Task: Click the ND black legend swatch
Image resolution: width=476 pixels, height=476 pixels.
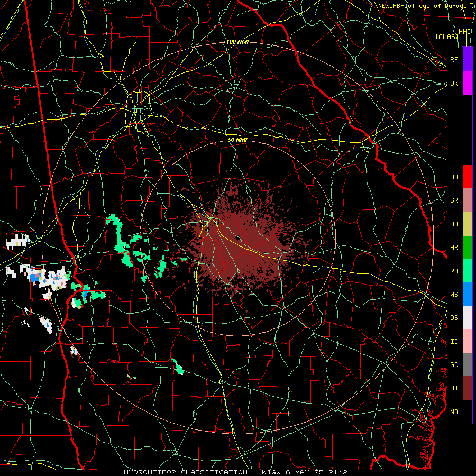Action: click(467, 411)
